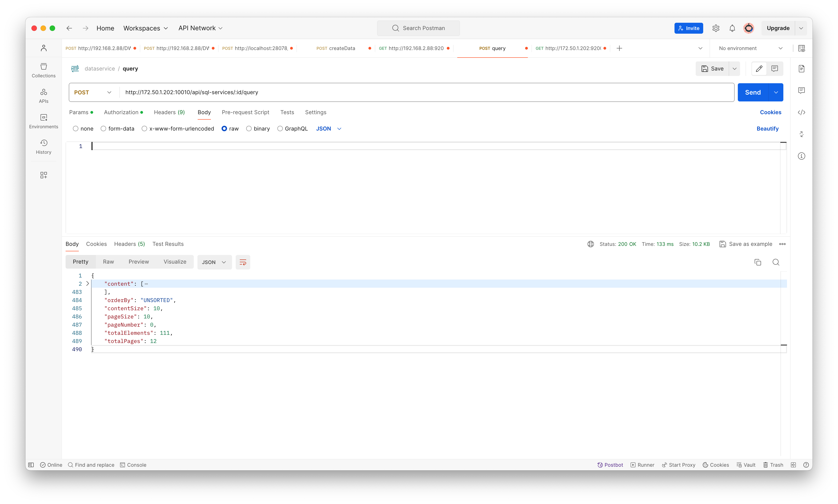
Task: Expand the collapsed "content" array
Action: click(87, 284)
